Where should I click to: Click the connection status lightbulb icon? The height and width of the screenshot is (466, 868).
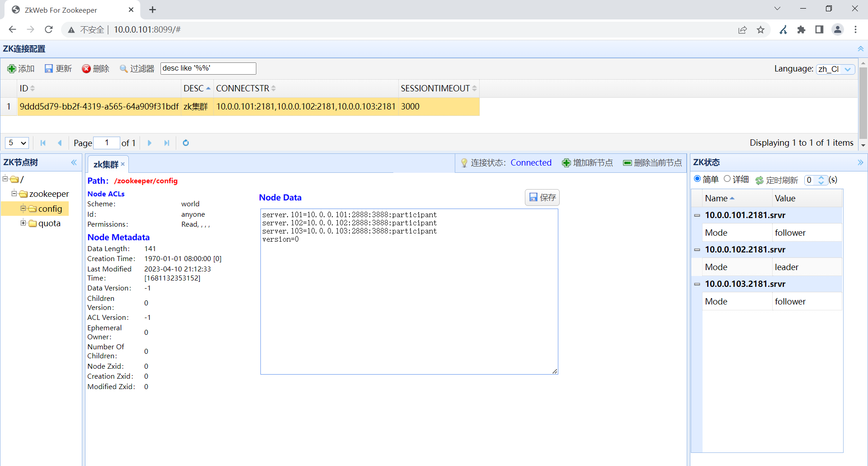[464, 163]
